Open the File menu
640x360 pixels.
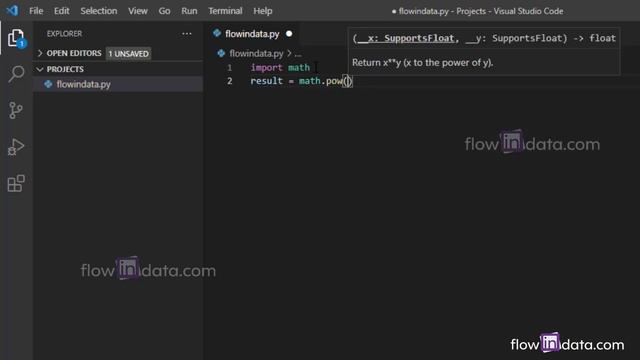[36, 11]
